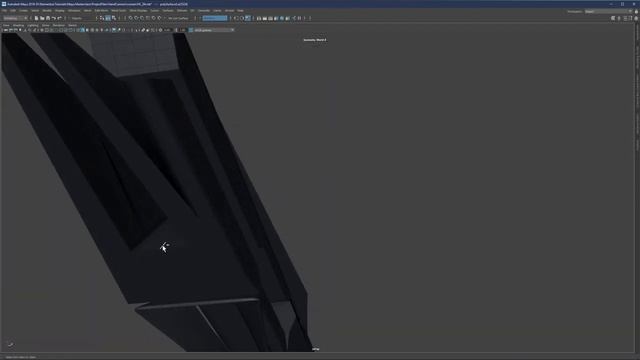The image size is (640, 360).
Task: Toggle the highlighted smooth shade icon in panel toolbar
Action: [x=82, y=30]
